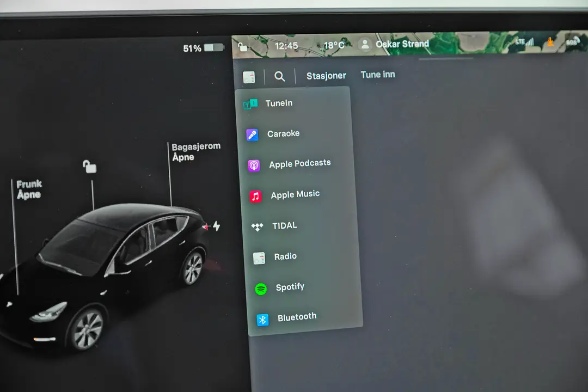Tap the 51% battery indicator
Image resolution: width=588 pixels, height=392 pixels.
point(203,48)
